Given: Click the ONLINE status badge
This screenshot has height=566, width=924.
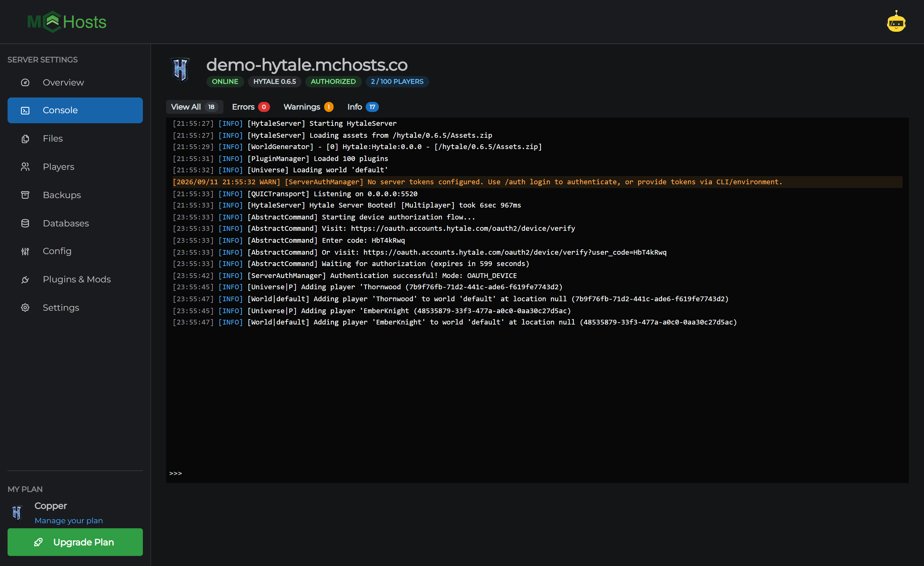Looking at the screenshot, I should click(x=225, y=82).
